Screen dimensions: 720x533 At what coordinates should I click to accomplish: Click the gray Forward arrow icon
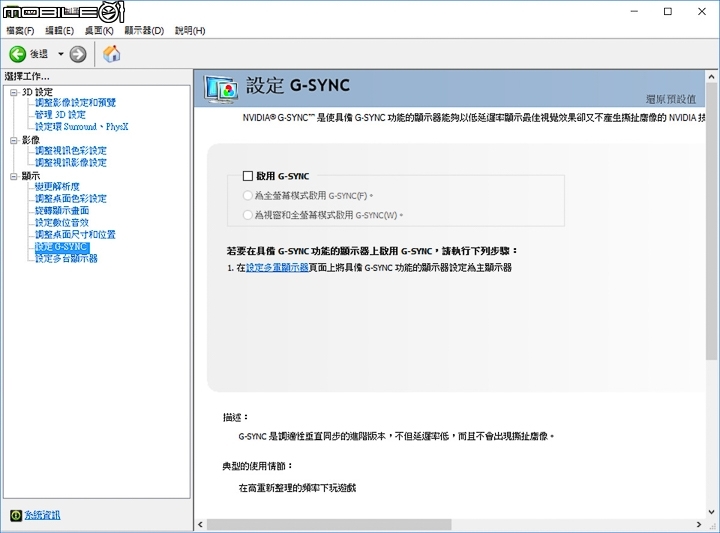(78, 54)
